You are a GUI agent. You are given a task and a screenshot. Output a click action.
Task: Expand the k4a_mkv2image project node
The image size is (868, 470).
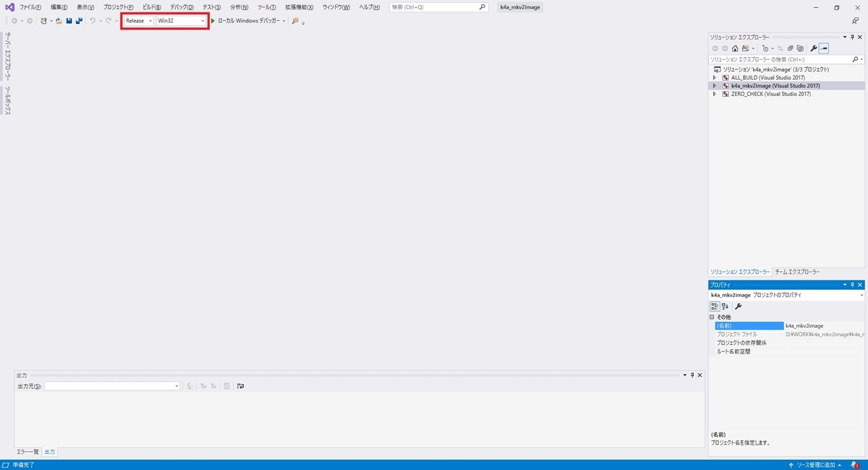pyautogui.click(x=715, y=85)
